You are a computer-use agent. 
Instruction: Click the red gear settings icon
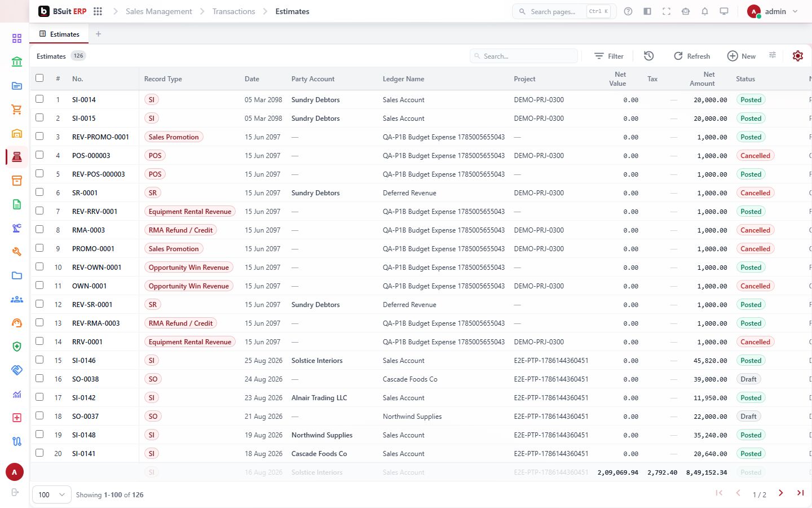pos(798,56)
